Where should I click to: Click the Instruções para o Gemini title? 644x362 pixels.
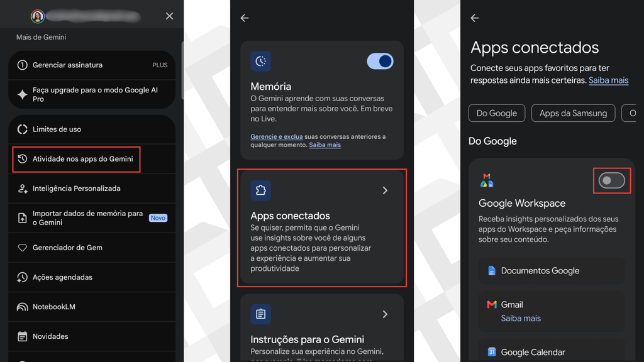[x=307, y=339]
